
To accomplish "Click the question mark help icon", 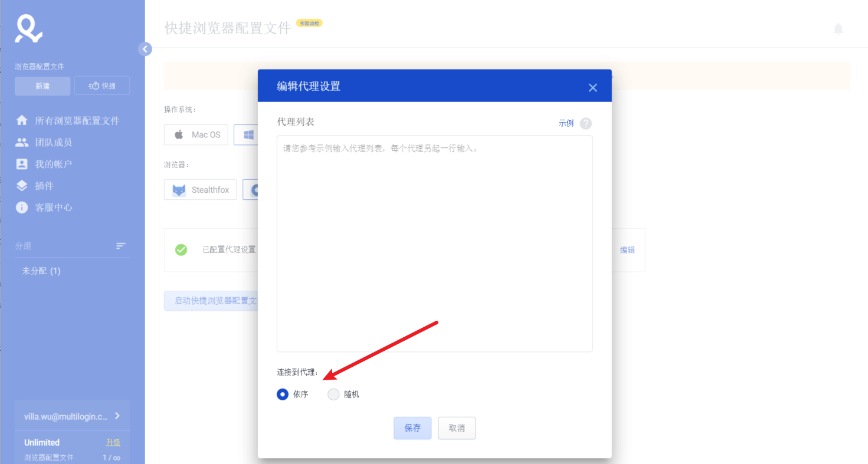I will pyautogui.click(x=585, y=123).
